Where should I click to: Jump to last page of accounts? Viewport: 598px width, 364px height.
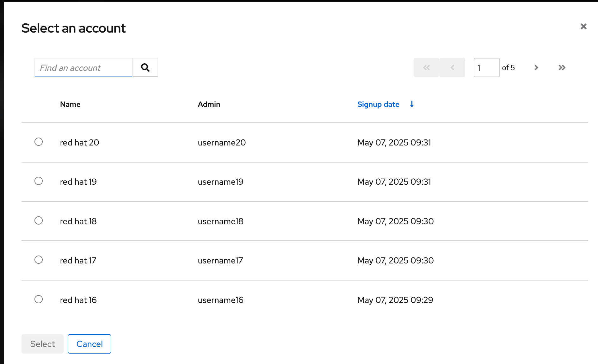click(562, 67)
